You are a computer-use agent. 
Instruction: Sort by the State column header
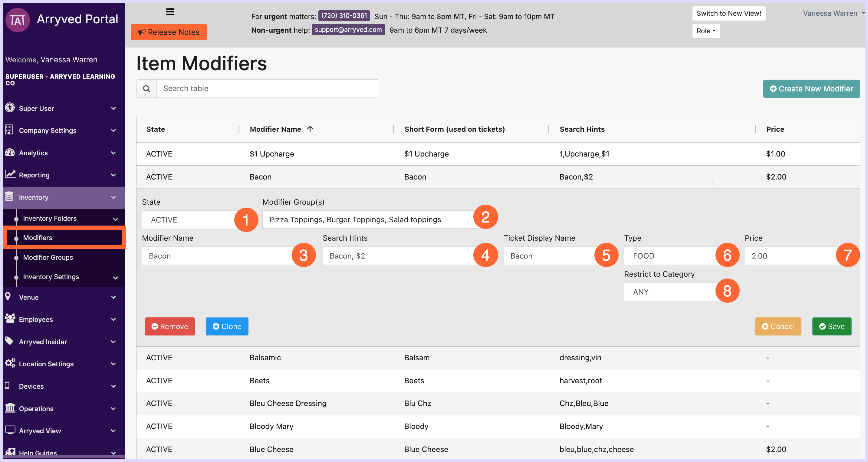[x=156, y=129]
